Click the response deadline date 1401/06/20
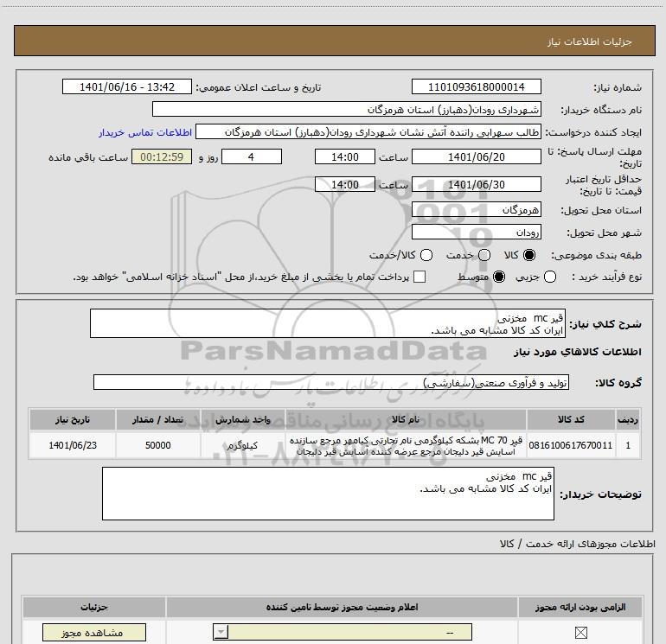The width and height of the screenshot is (666, 644). tap(476, 156)
